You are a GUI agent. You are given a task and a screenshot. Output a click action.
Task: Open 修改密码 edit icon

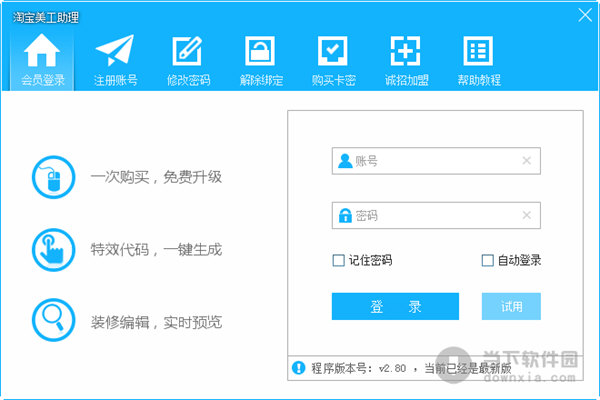click(187, 52)
